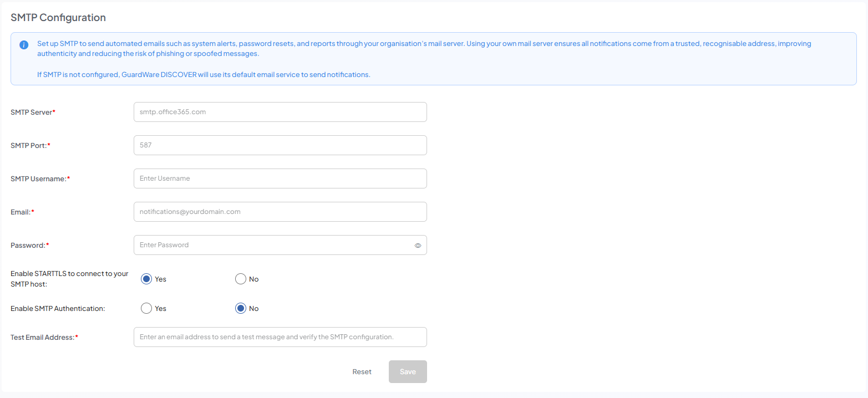868x398 pixels.
Task: Click the Enable STARTTLS label text
Action: [x=69, y=279]
